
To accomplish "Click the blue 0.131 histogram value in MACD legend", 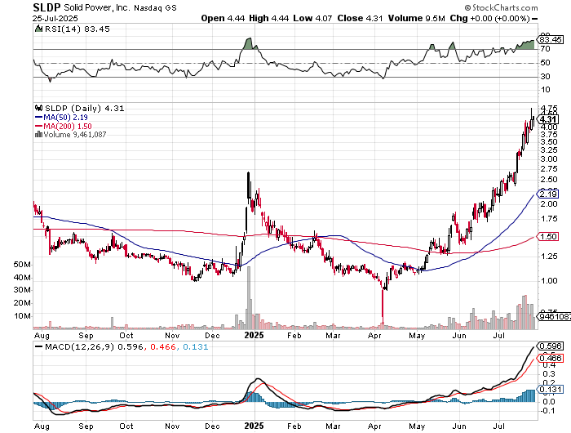I will pos(196,347).
